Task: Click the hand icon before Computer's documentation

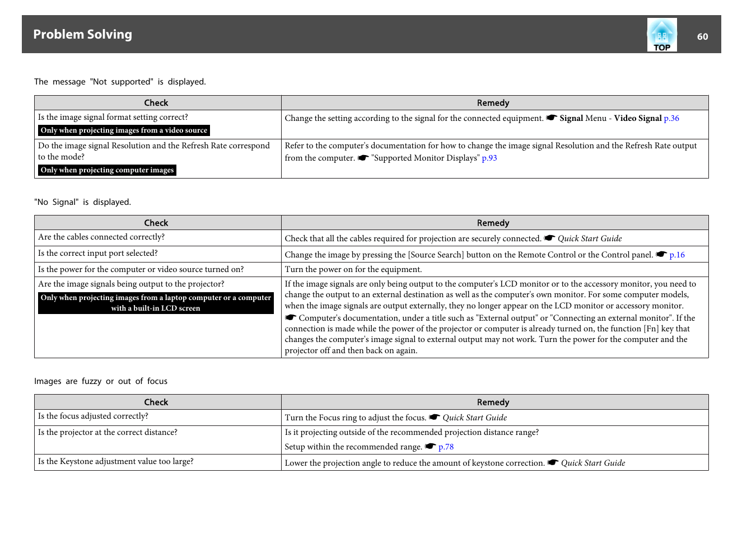Action: [291, 317]
